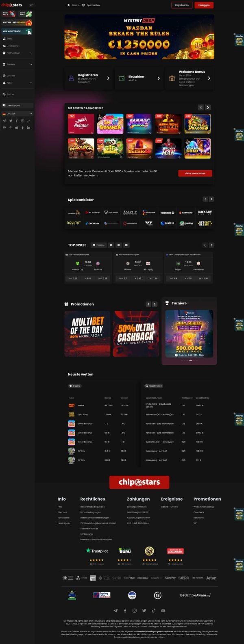
Task: Open the AskGamblers review badge
Action: click(x=175, y=551)
